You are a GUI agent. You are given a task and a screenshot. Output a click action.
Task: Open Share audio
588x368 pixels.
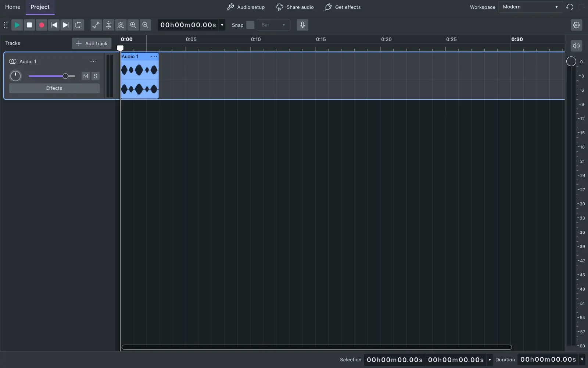pyautogui.click(x=295, y=7)
